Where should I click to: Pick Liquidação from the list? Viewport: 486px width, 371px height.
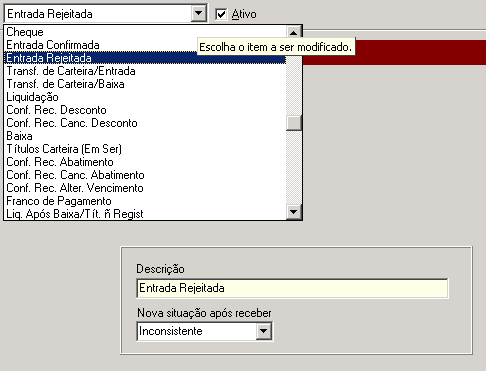[145, 97]
